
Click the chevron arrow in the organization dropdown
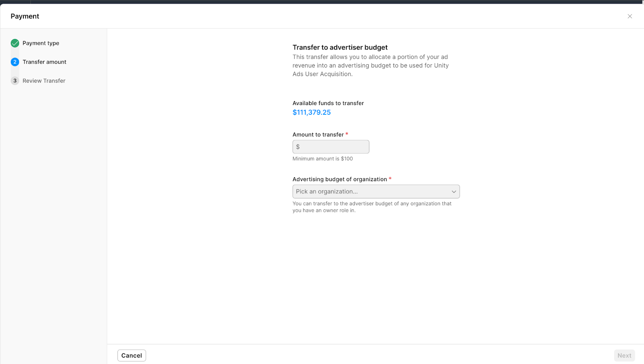click(x=454, y=192)
